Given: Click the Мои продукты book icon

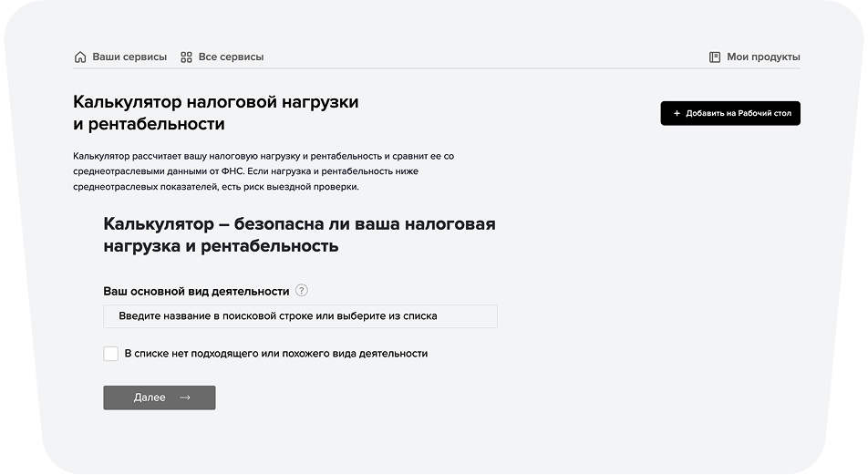Looking at the screenshot, I should pos(715,57).
